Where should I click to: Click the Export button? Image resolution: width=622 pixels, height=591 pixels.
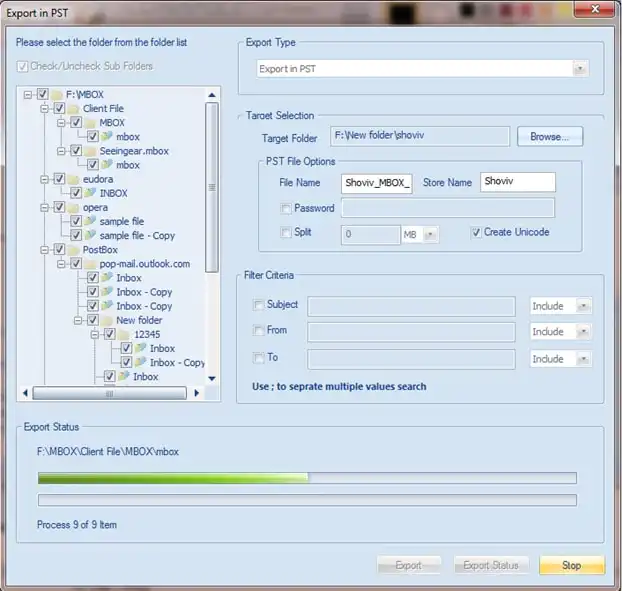click(x=409, y=565)
